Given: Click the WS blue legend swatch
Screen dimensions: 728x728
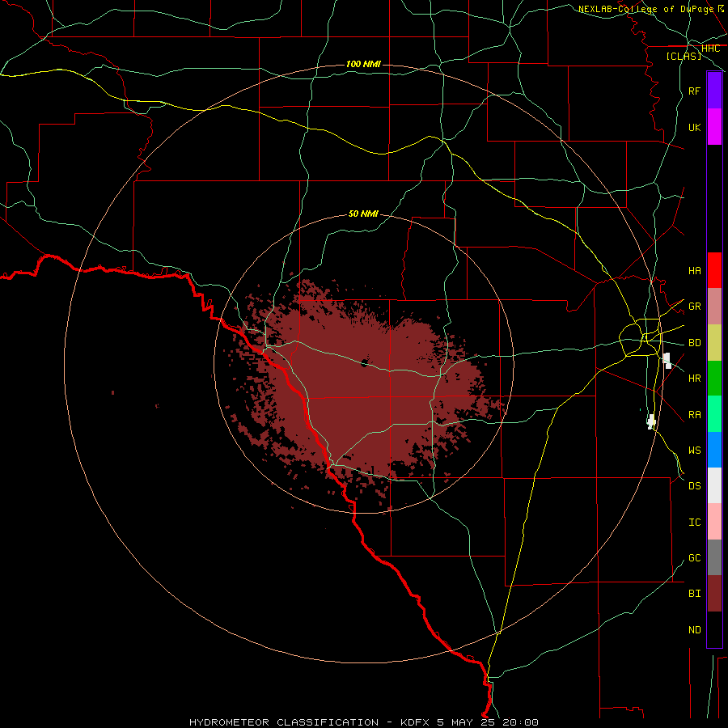Looking at the screenshot, I should point(714,450).
